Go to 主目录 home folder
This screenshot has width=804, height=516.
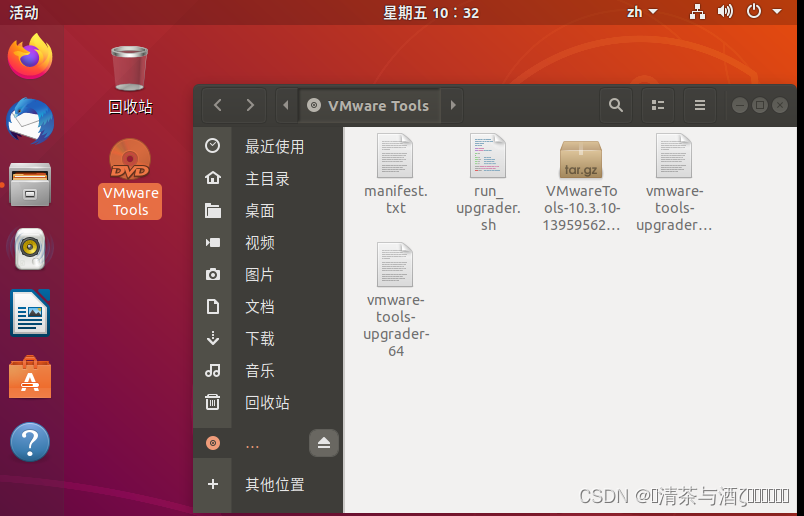pyautogui.click(x=268, y=178)
